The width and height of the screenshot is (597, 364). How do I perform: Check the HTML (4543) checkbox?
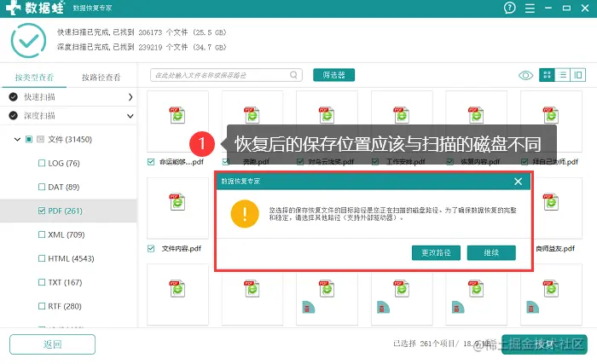point(42,258)
